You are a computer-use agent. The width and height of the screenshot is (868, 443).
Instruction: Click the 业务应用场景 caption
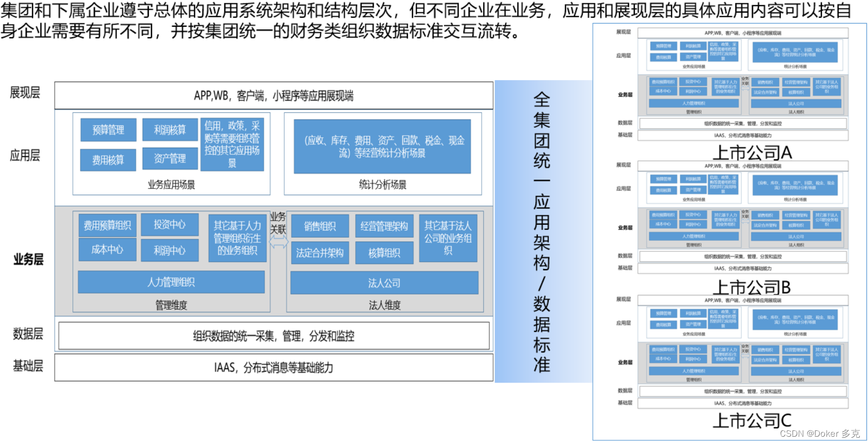[x=171, y=184]
